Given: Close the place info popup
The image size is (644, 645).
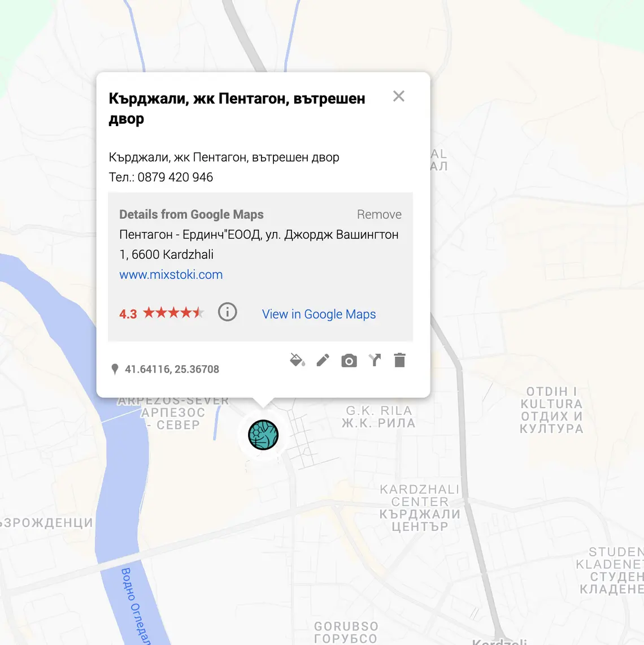Looking at the screenshot, I should tap(399, 96).
